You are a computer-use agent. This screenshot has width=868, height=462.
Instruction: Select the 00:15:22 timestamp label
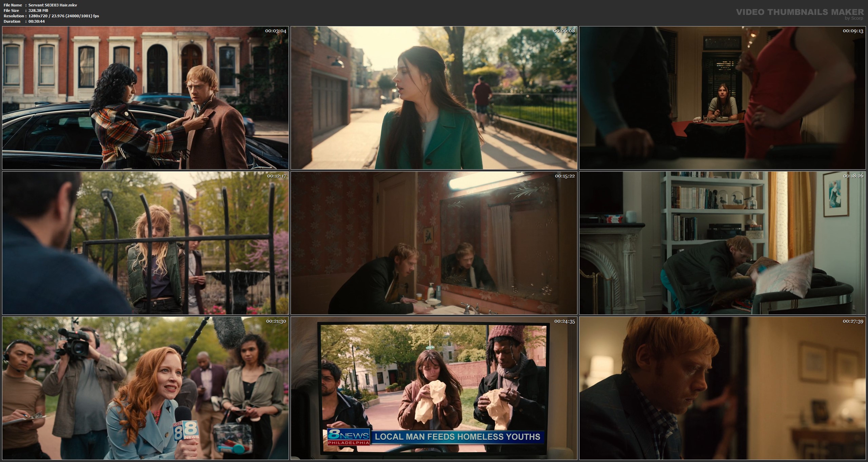click(x=565, y=176)
